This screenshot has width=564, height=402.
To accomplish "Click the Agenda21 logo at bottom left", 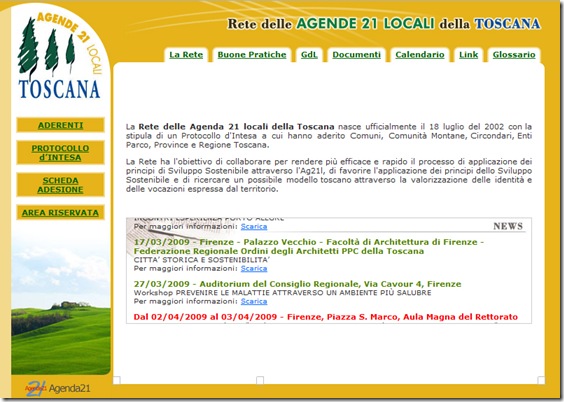I will pos(57,388).
